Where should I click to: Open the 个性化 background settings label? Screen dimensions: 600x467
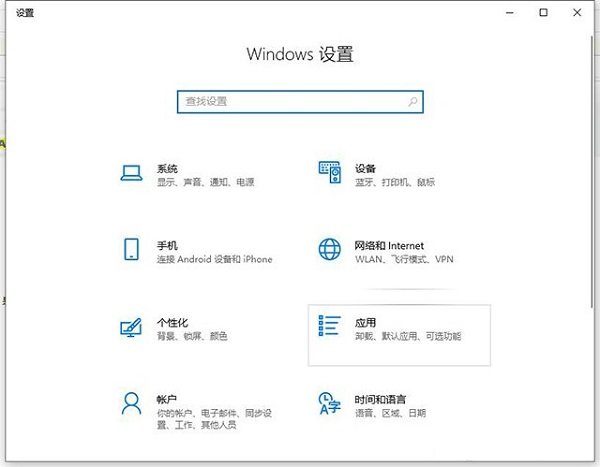pyautogui.click(x=171, y=323)
